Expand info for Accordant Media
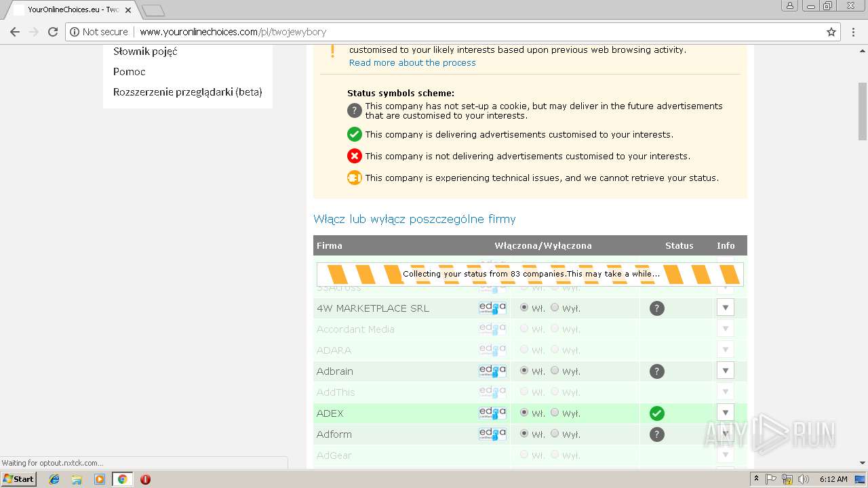Screen dimensions: 868x488 click(725, 329)
